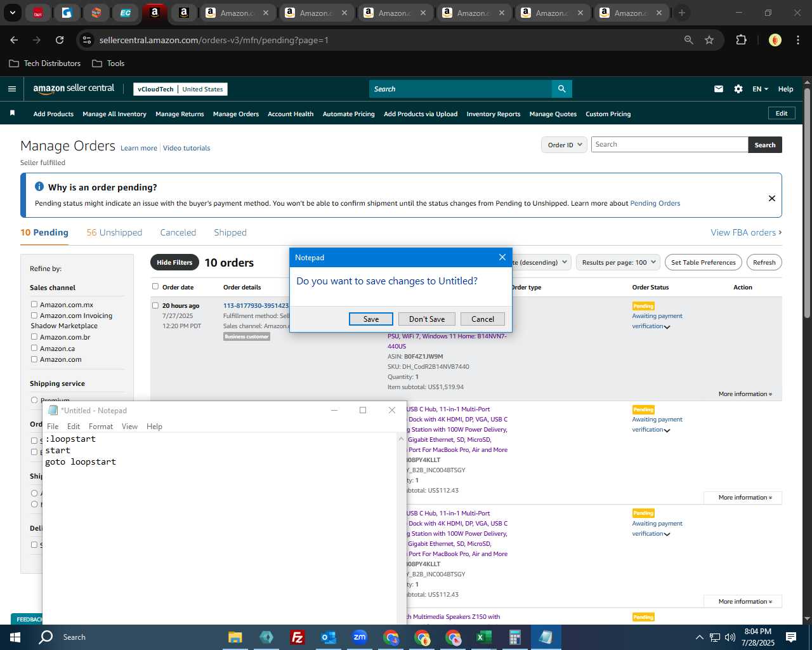Open Notepad's File menu
The width and height of the screenshot is (812, 650).
pos(53,427)
